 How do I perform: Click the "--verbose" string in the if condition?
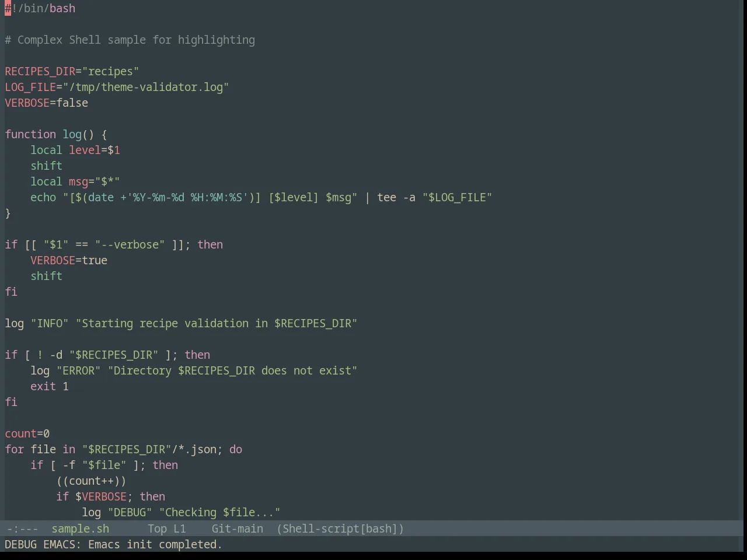click(x=130, y=244)
